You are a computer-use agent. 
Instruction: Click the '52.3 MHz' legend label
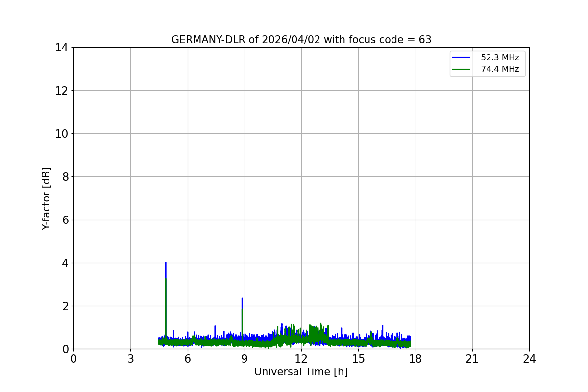(500, 58)
